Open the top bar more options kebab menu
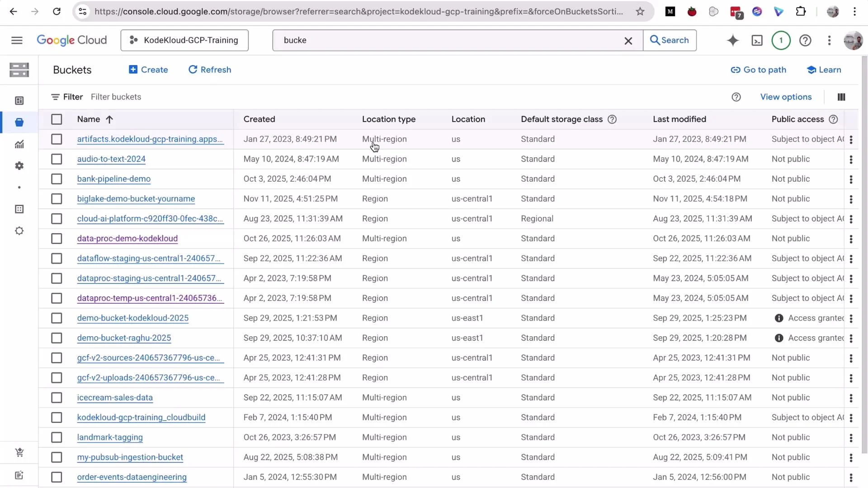 [x=829, y=41]
